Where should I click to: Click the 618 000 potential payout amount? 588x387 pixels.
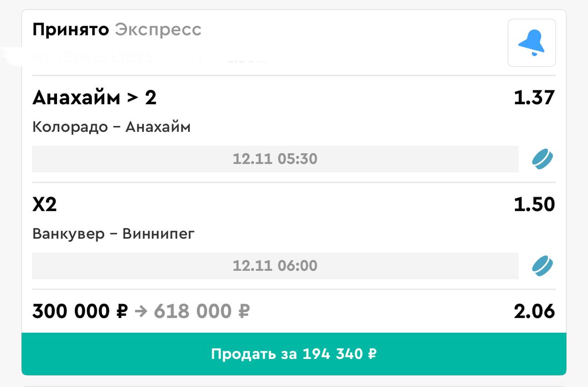(x=193, y=312)
